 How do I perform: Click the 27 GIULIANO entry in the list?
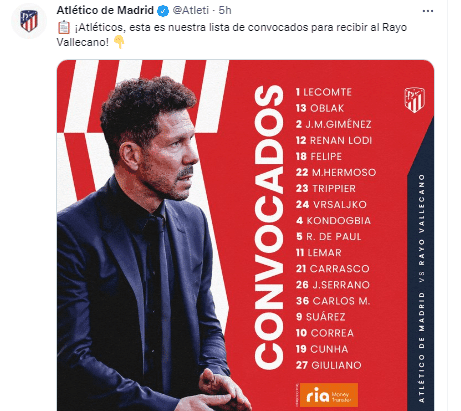coord(328,365)
